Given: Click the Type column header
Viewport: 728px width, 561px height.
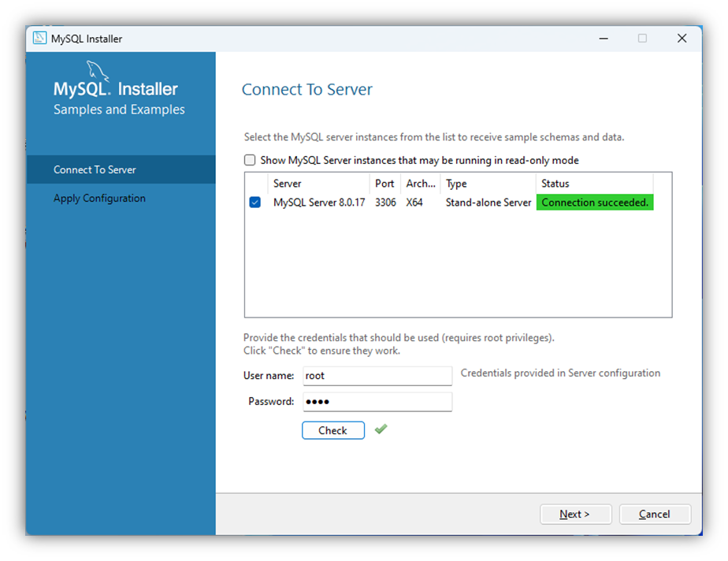Looking at the screenshot, I should tap(488, 184).
